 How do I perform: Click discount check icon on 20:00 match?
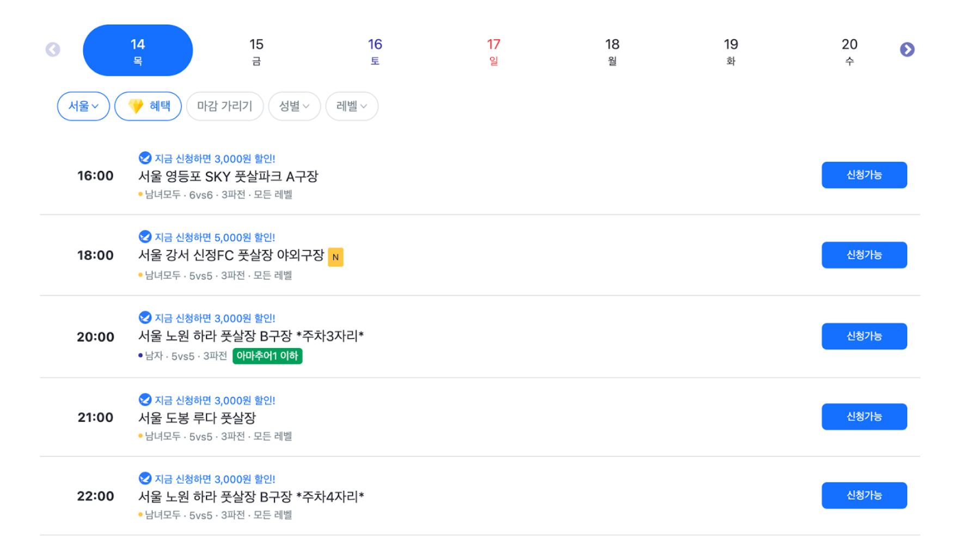(x=145, y=318)
